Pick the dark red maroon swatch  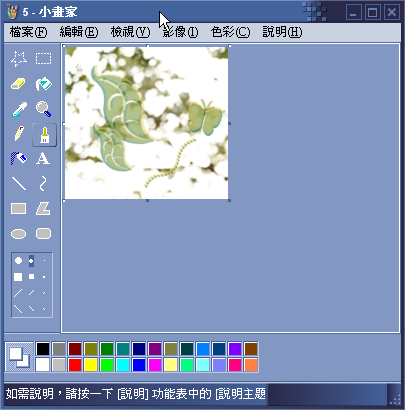click(75, 349)
